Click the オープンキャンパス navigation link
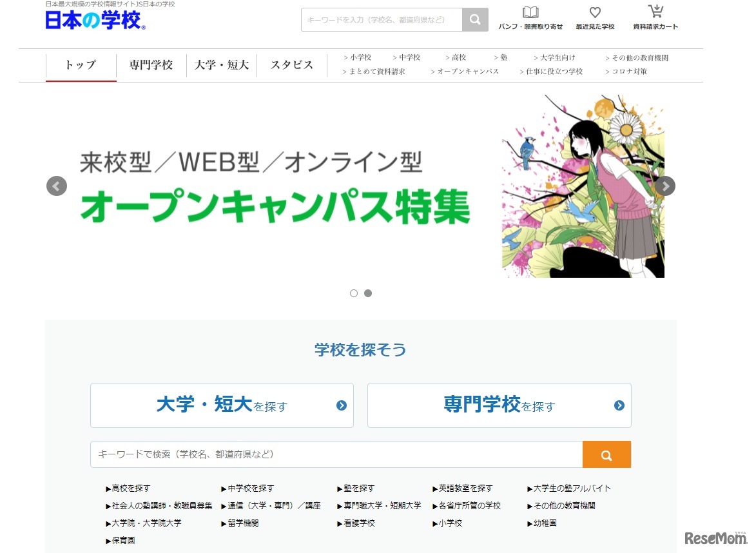756x553 pixels. tap(468, 72)
